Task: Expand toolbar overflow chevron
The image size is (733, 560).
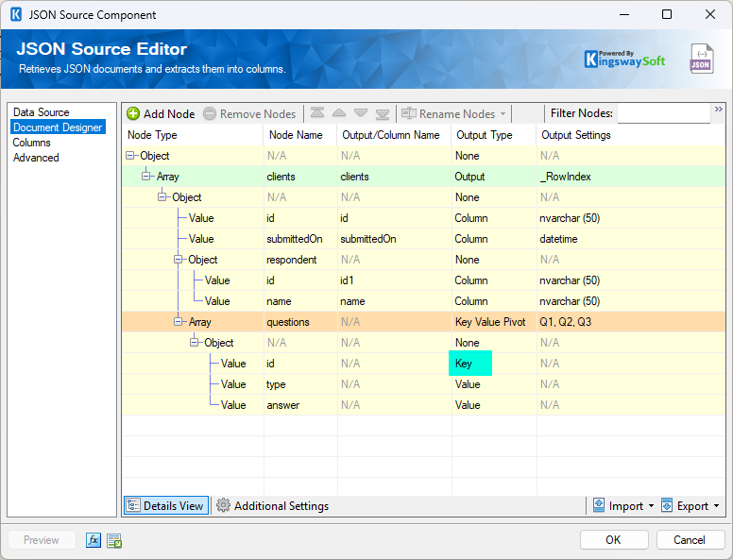Action: click(x=718, y=109)
